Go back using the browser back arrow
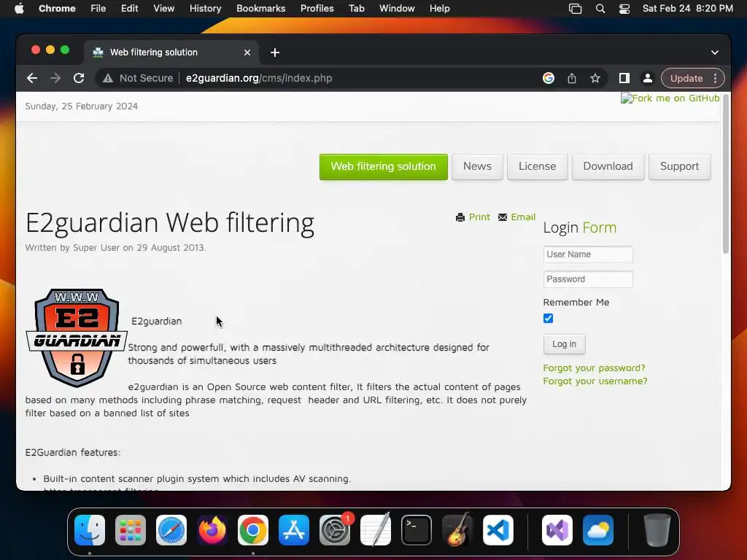747x560 pixels. click(32, 78)
